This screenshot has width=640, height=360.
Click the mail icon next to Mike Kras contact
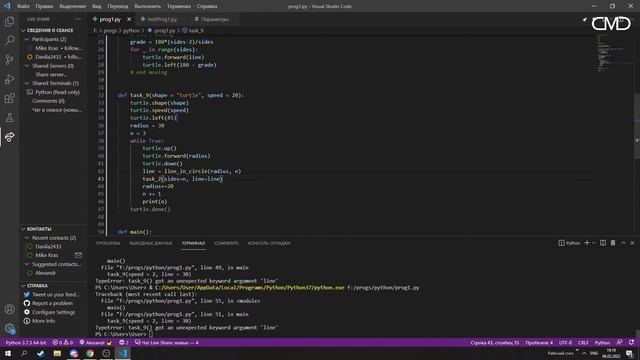[78, 255]
